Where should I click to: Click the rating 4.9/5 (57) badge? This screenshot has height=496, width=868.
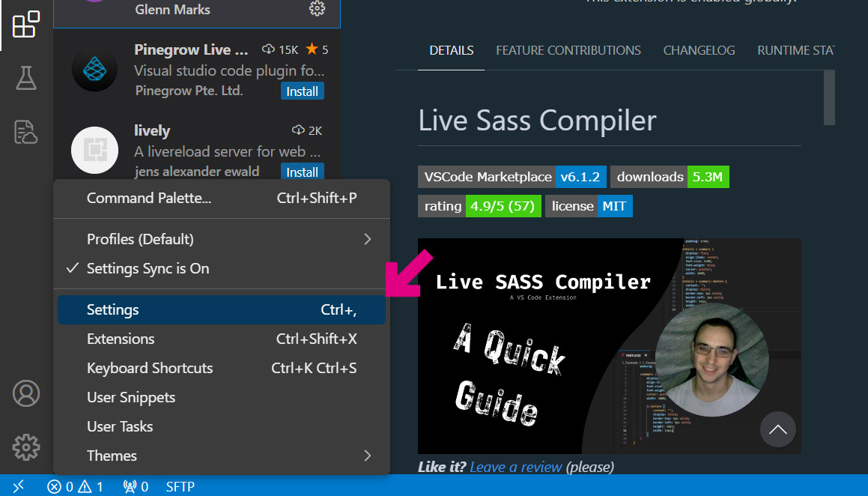tap(479, 206)
